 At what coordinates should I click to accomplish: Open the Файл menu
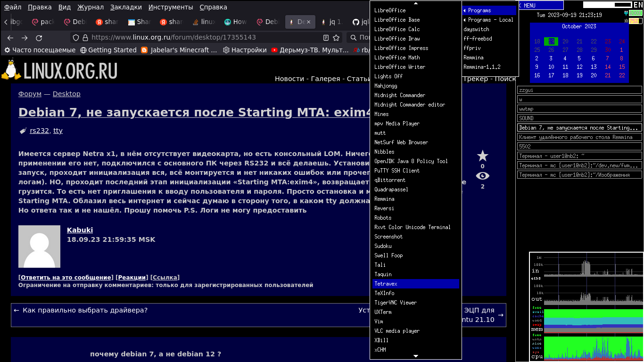coord(13,7)
